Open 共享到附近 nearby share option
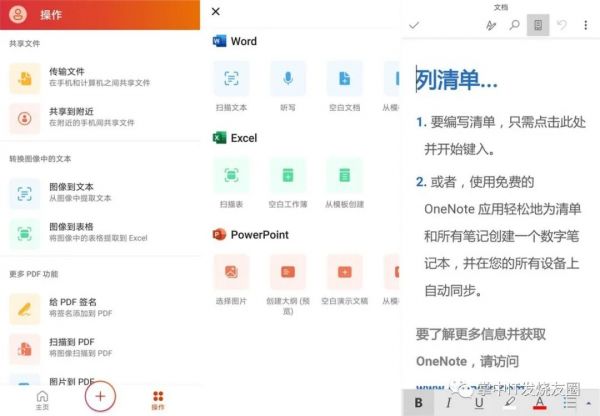 tap(100, 117)
